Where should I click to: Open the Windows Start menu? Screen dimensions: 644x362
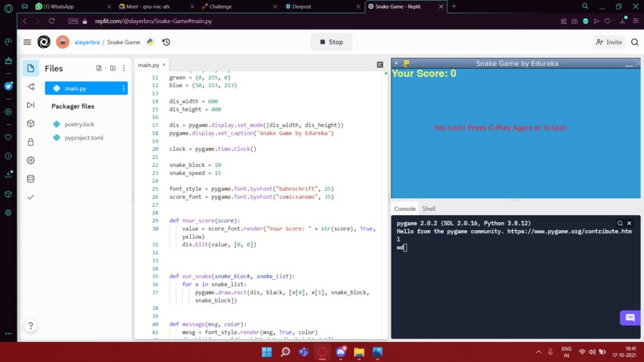267,352
